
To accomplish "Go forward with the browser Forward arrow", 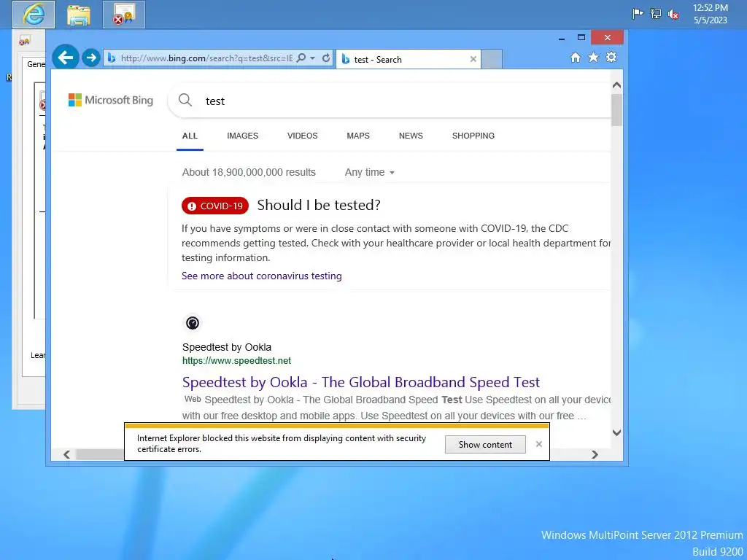I will (90, 58).
